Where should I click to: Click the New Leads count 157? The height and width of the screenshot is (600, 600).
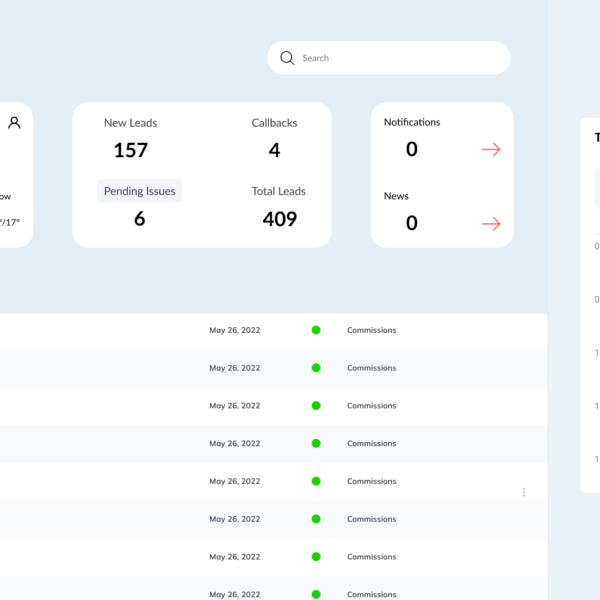[130, 150]
